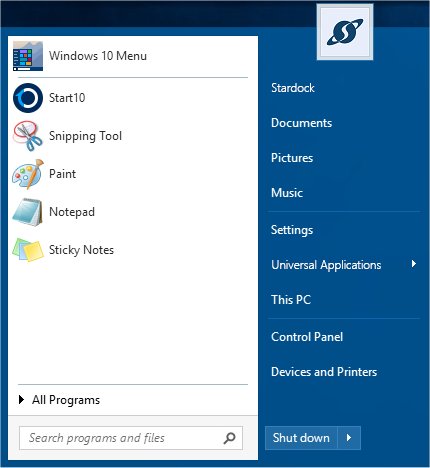This screenshot has width=430, height=468.
Task: Open the Pictures folder link
Action: tap(292, 158)
